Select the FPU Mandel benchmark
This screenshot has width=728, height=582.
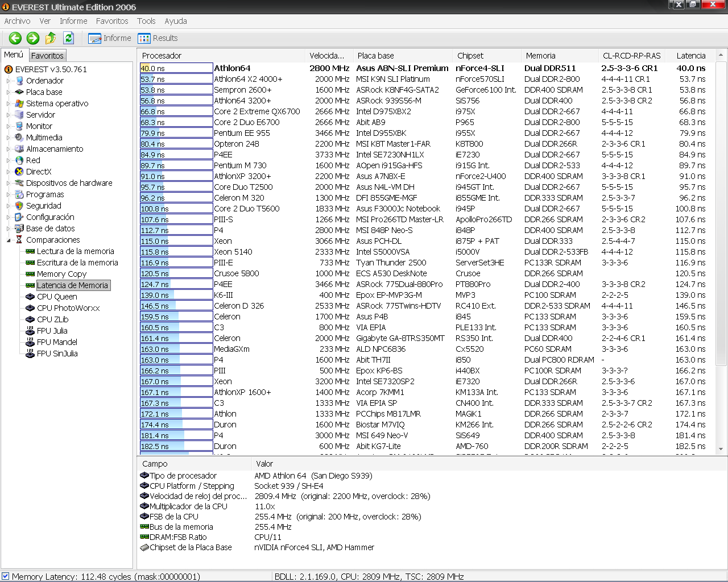(57, 342)
